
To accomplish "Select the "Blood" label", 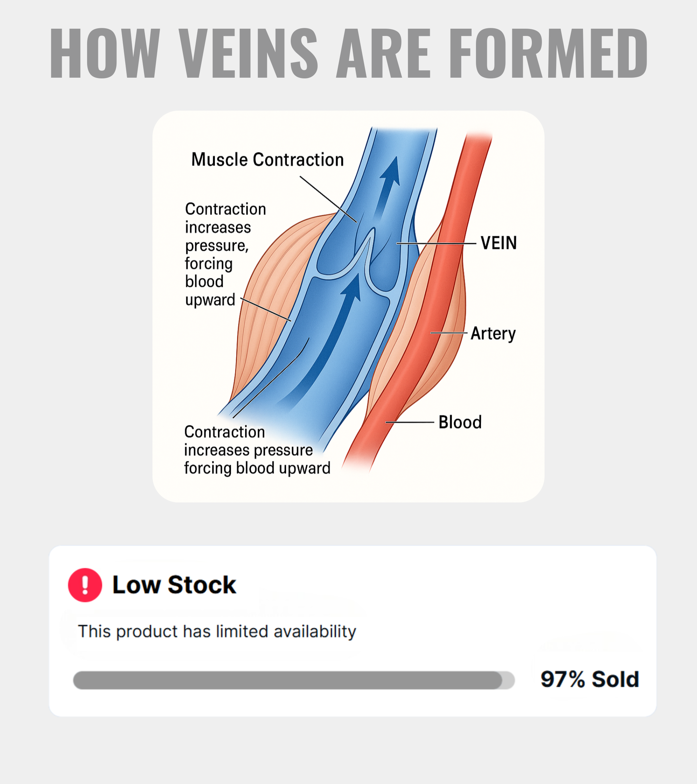I will 460,422.
